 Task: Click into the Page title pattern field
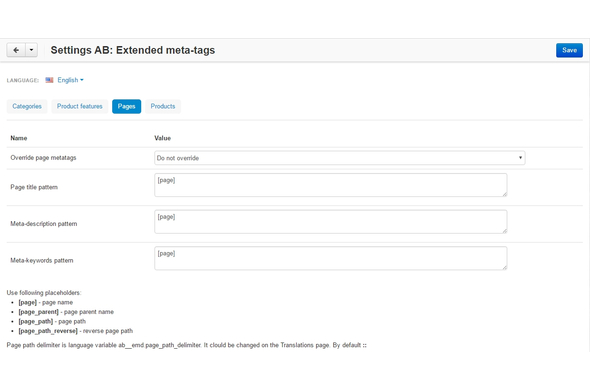click(330, 185)
